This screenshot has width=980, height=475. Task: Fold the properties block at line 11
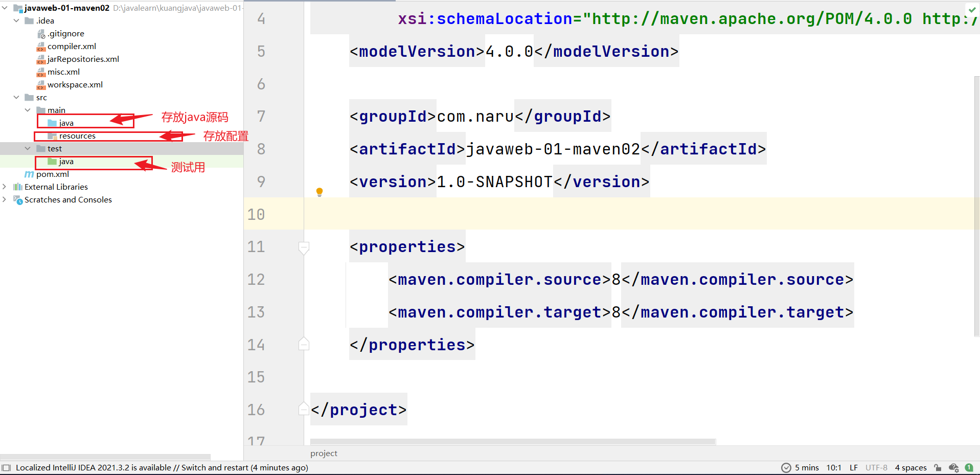click(x=304, y=248)
